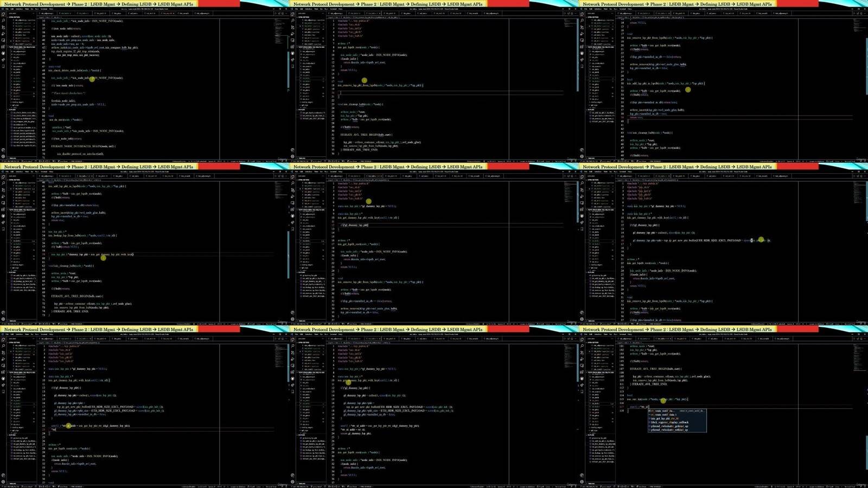Screen dimensions: 868x488
Task: Open Remote Explorer in editor starting at line 35
Action: 3,40
